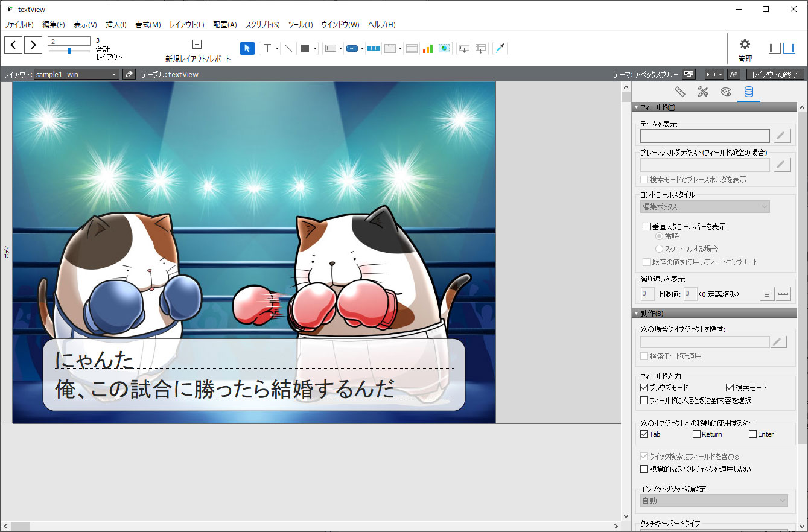Select the Text tool

[267, 49]
